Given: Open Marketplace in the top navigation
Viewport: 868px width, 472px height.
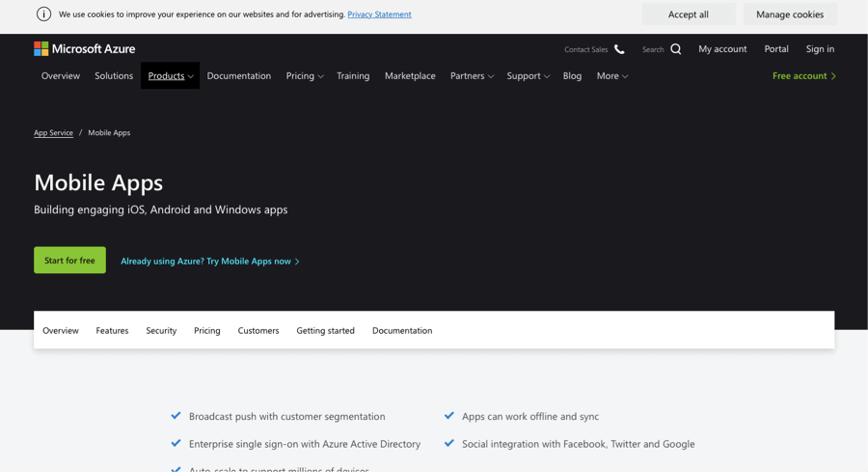Looking at the screenshot, I should (x=410, y=76).
